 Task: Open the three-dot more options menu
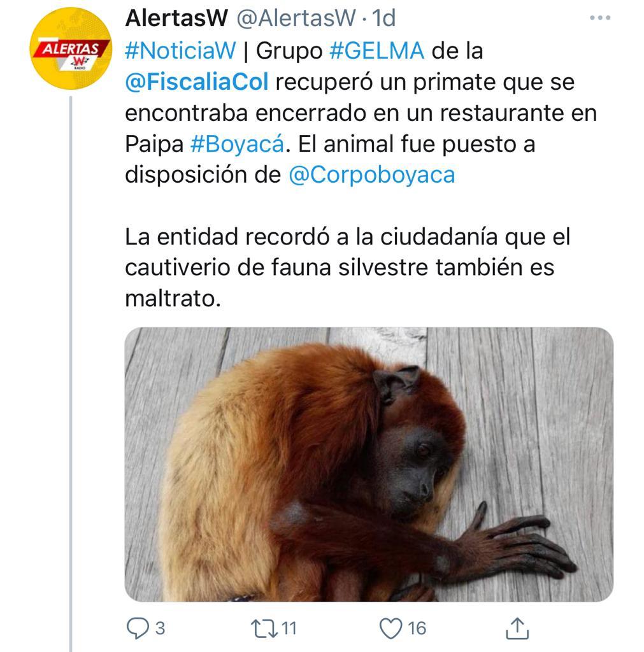[600, 18]
